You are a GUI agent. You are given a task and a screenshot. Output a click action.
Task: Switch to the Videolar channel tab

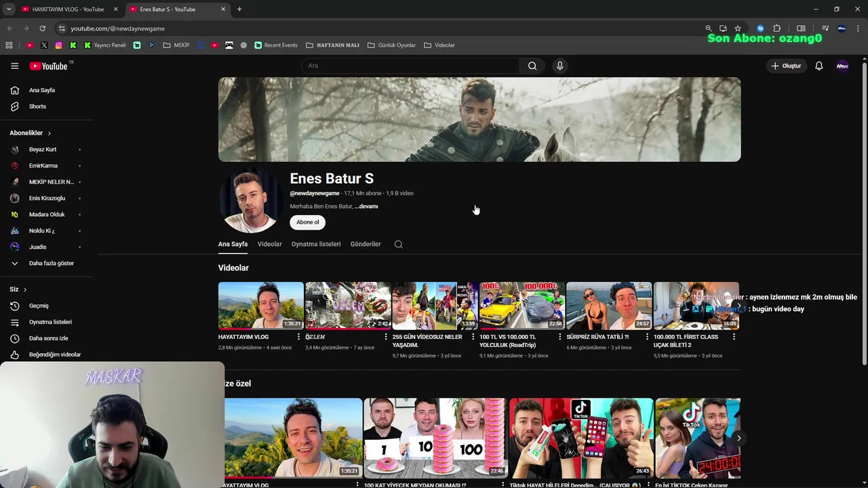(269, 244)
